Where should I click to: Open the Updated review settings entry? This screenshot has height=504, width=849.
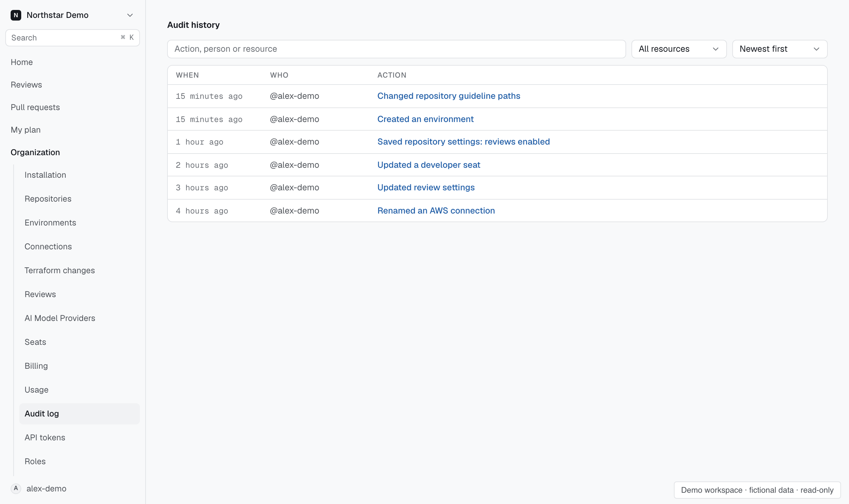[x=426, y=187]
